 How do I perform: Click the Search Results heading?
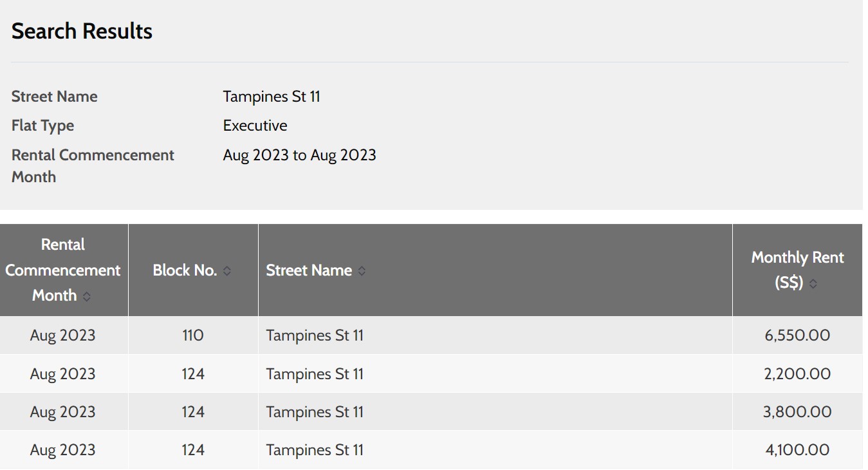point(82,31)
